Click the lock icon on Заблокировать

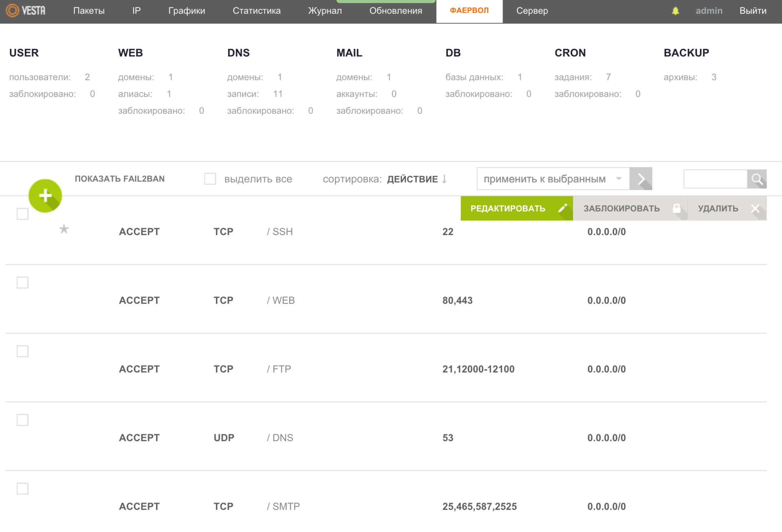pyautogui.click(x=677, y=209)
